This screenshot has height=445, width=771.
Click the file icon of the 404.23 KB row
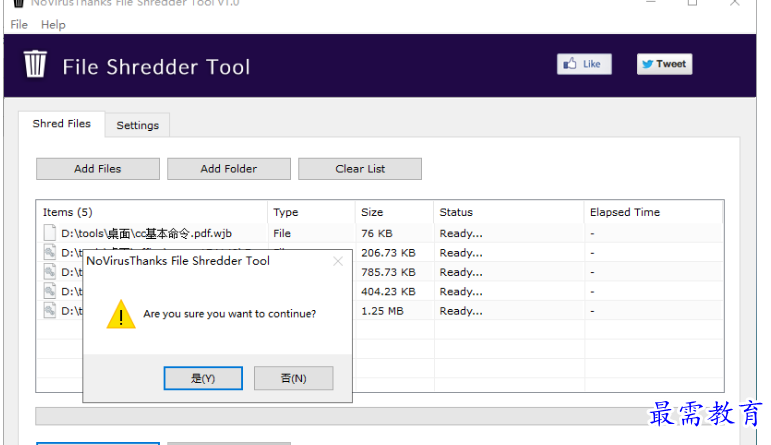[x=50, y=291]
